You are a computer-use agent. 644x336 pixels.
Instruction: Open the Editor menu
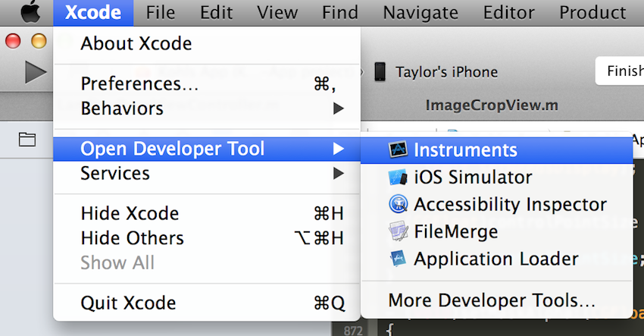tap(509, 13)
